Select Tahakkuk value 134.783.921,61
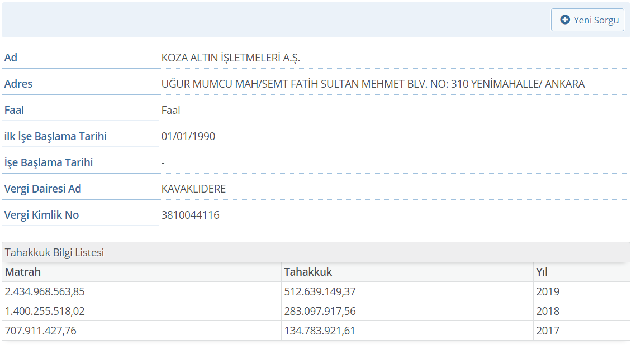The image size is (636, 364). pos(320,331)
